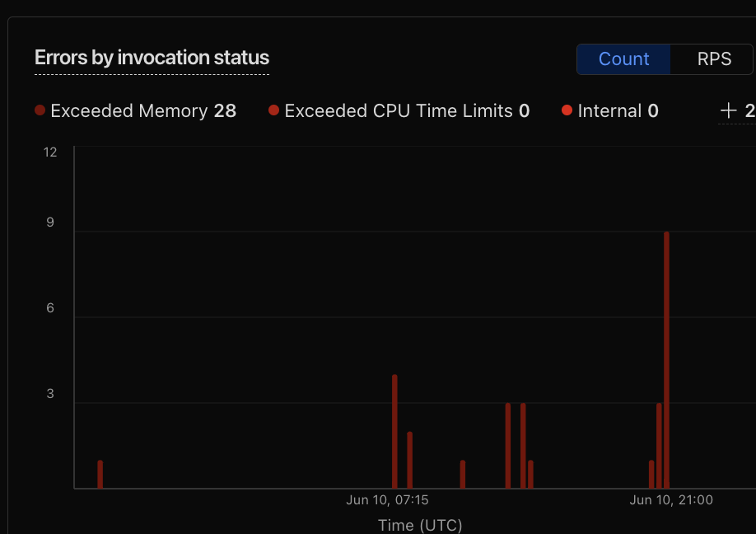Select the leftmost isolated bar in the chart

(x=100, y=475)
